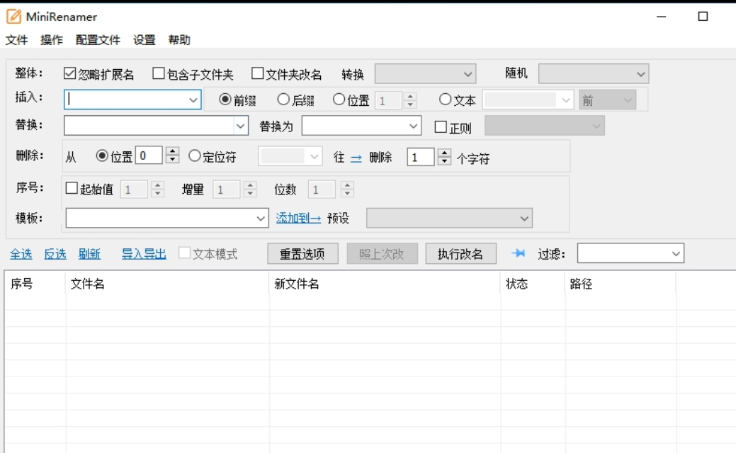Check the 包含子文件夹 option
Image resolution: width=736 pixels, height=453 pixels.
click(158, 74)
